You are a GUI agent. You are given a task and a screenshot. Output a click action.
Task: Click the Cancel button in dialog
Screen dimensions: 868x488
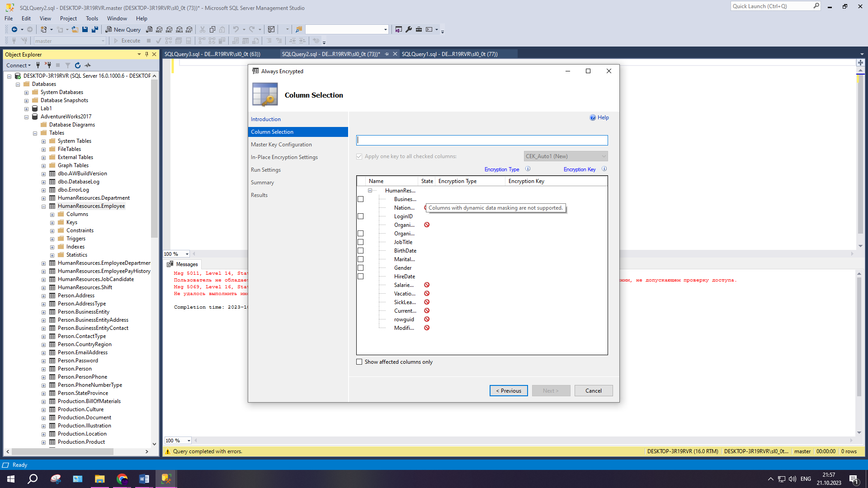point(594,391)
